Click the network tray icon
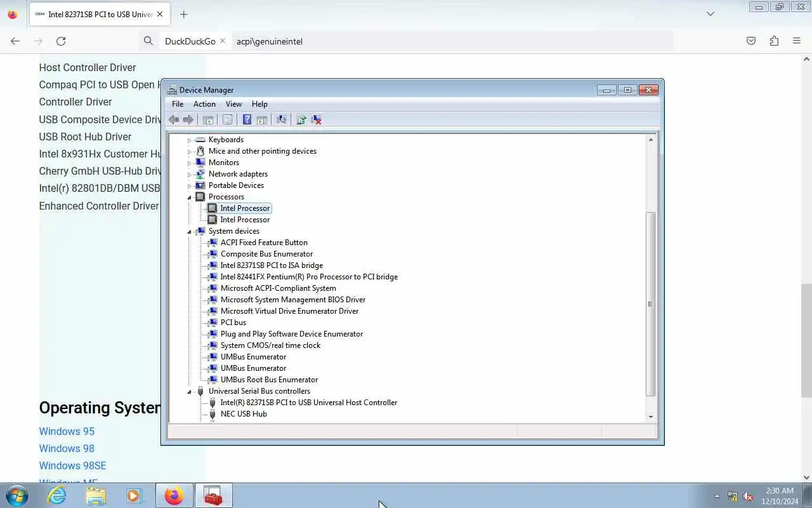Image resolution: width=812 pixels, height=508 pixels. (x=733, y=496)
